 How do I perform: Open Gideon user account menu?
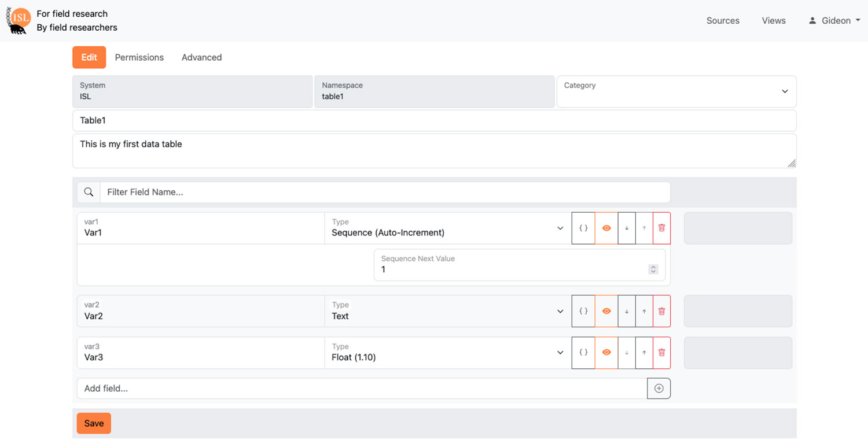(x=834, y=21)
